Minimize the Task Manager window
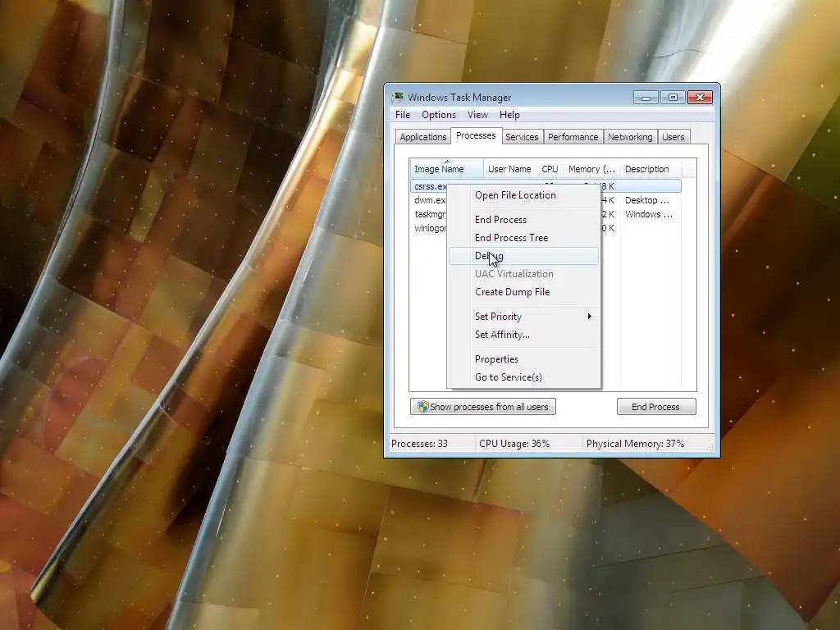Viewport: 840px width, 630px height. pos(646,98)
